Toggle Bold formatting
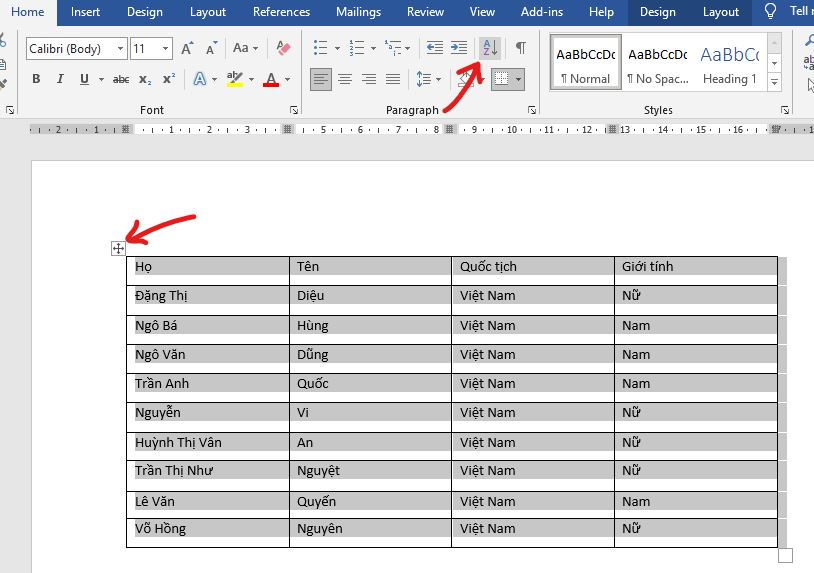 coord(36,79)
